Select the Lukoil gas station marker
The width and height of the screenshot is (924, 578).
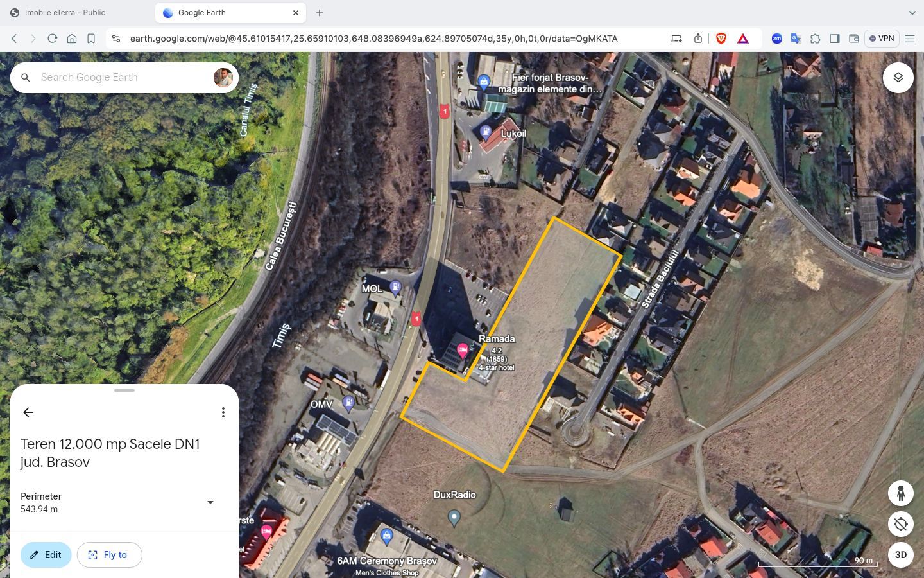pos(486,132)
